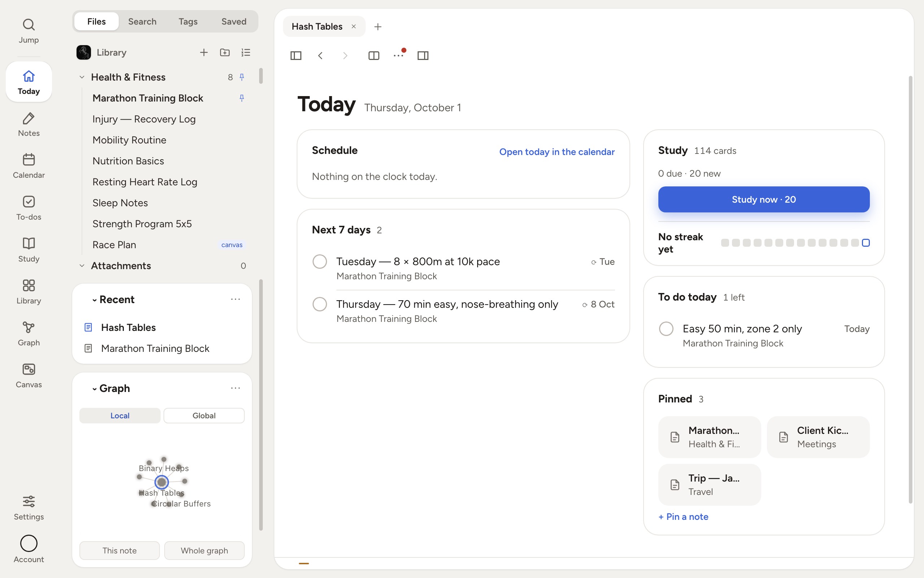Image resolution: width=924 pixels, height=578 pixels.
Task: Collapse the Graph panel
Action: 94,389
